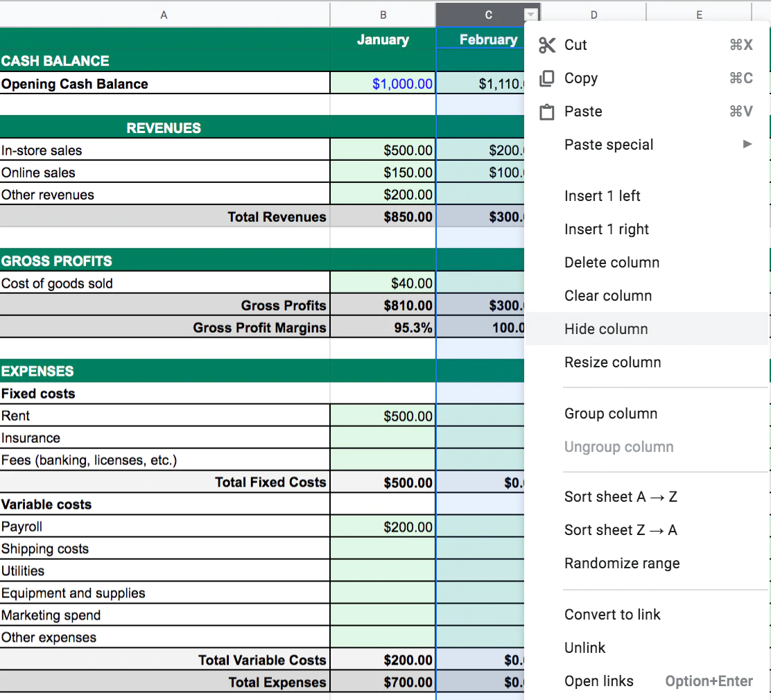Click Opening Cash Balance label
Image resolution: width=771 pixels, height=700 pixels.
75,84
